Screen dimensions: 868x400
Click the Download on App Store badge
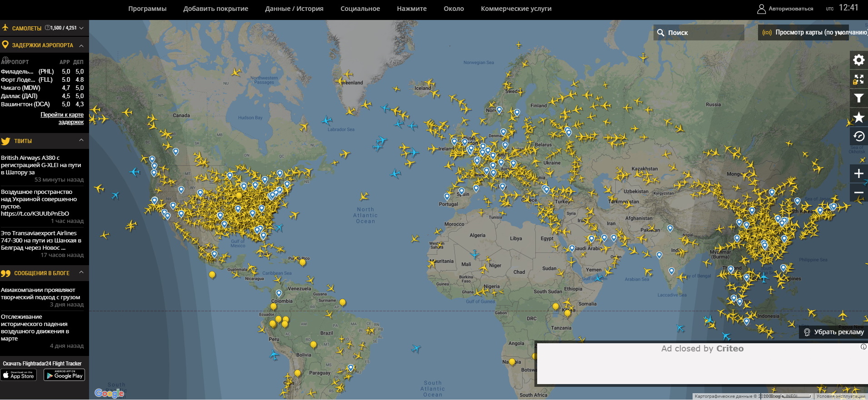19,375
